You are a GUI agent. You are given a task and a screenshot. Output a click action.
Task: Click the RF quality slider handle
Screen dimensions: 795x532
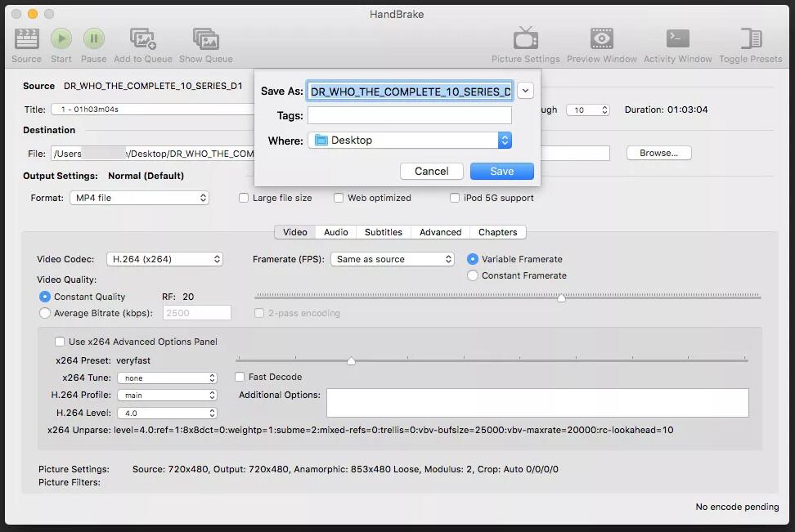[561, 298]
